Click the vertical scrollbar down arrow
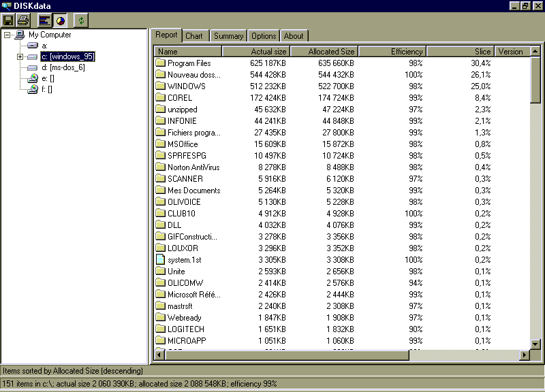Screen dimensions: 545x392 (x=535, y=344)
